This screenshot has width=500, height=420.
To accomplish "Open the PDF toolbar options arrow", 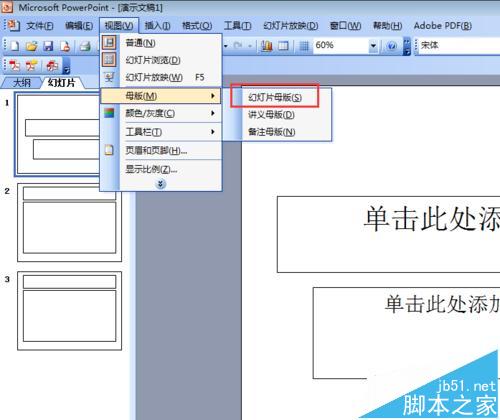I will pyautogui.click(x=66, y=66).
